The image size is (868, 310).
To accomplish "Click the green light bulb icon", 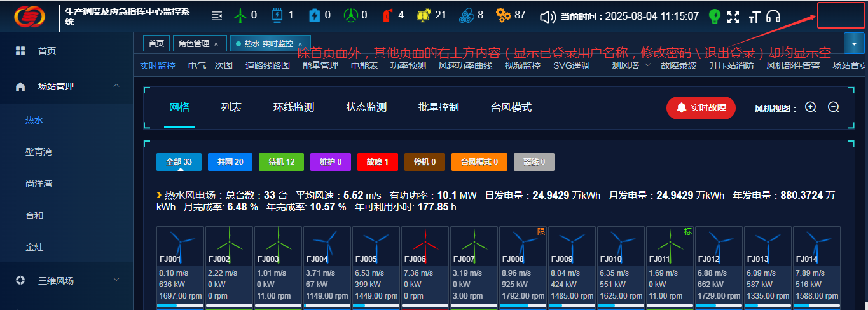I will (x=715, y=17).
